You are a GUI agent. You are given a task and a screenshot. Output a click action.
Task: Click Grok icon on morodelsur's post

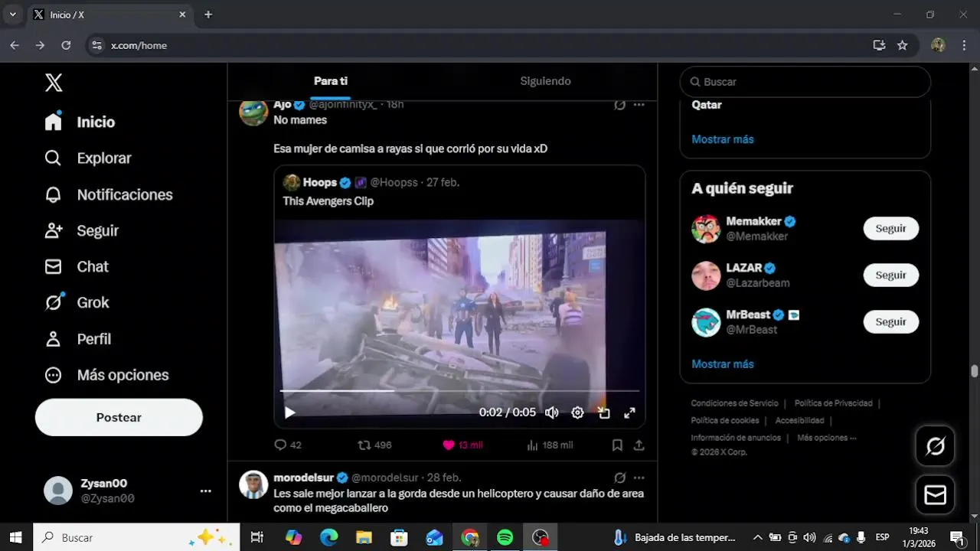619,478
